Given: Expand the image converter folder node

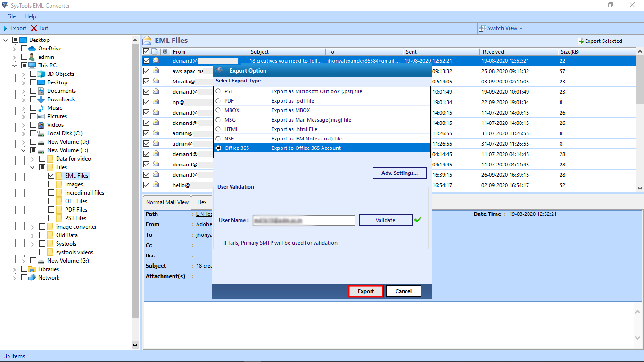Looking at the screenshot, I should [x=33, y=227].
